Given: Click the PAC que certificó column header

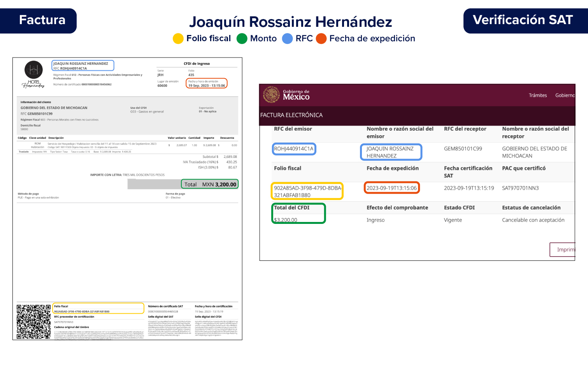Looking at the screenshot, I should (x=524, y=168).
